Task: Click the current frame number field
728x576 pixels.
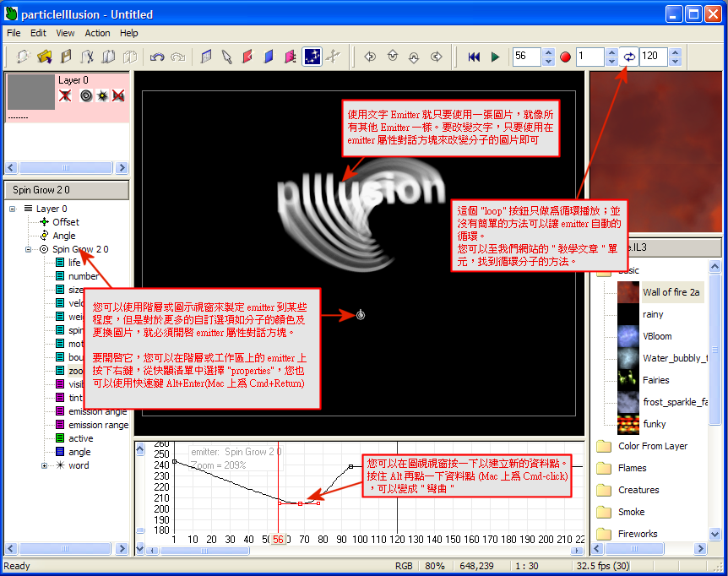Action: (526, 57)
